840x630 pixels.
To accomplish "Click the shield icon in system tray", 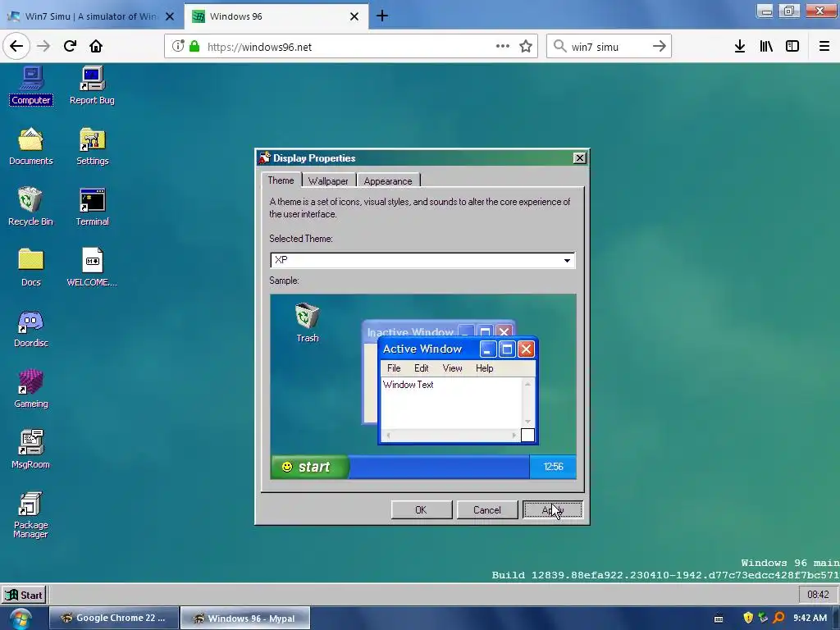I will (748, 619).
